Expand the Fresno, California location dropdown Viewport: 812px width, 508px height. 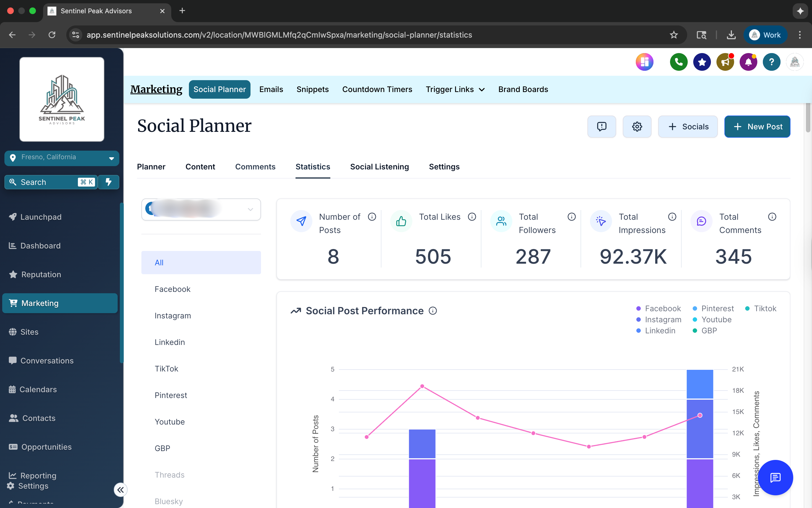62,158
